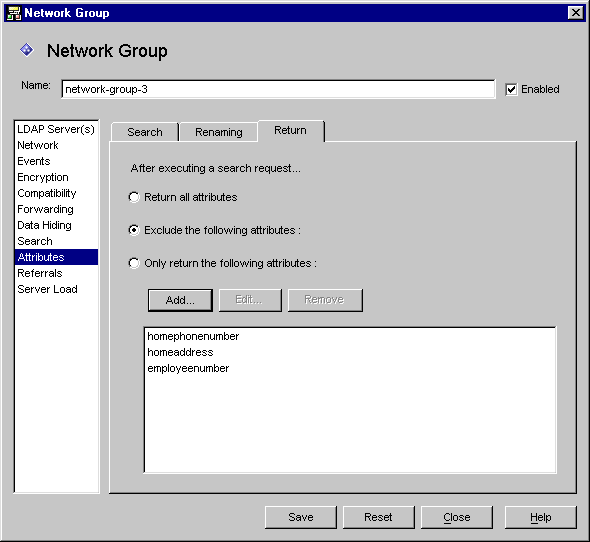Open Help for this dialog

[541, 517]
